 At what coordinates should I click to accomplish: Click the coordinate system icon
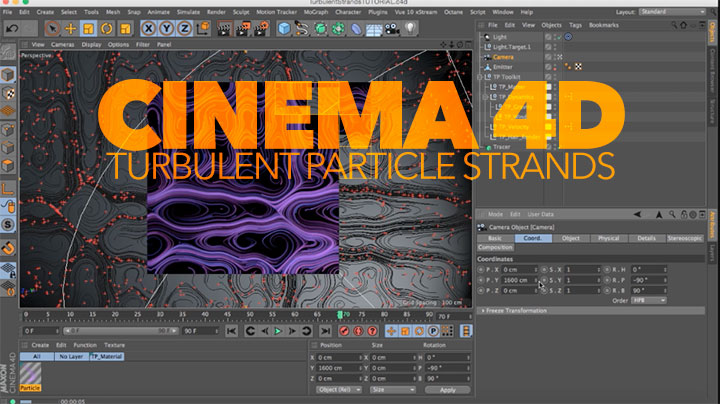tap(202, 29)
